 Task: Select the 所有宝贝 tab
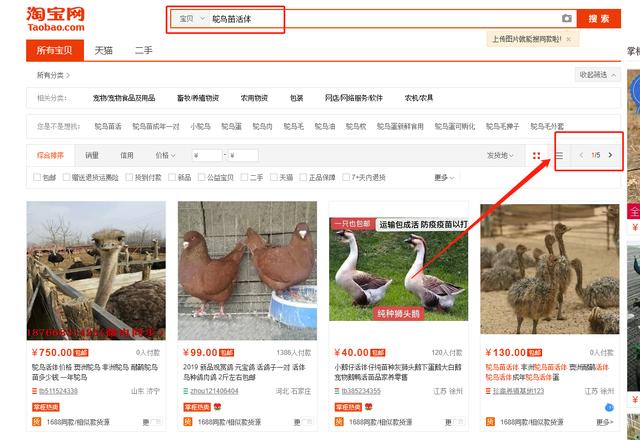point(55,50)
